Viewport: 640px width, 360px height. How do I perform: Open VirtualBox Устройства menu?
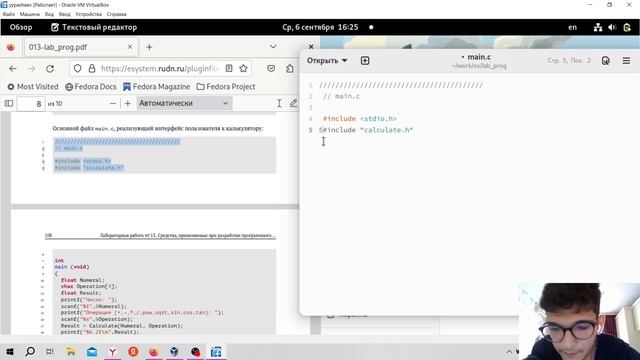tap(89, 14)
